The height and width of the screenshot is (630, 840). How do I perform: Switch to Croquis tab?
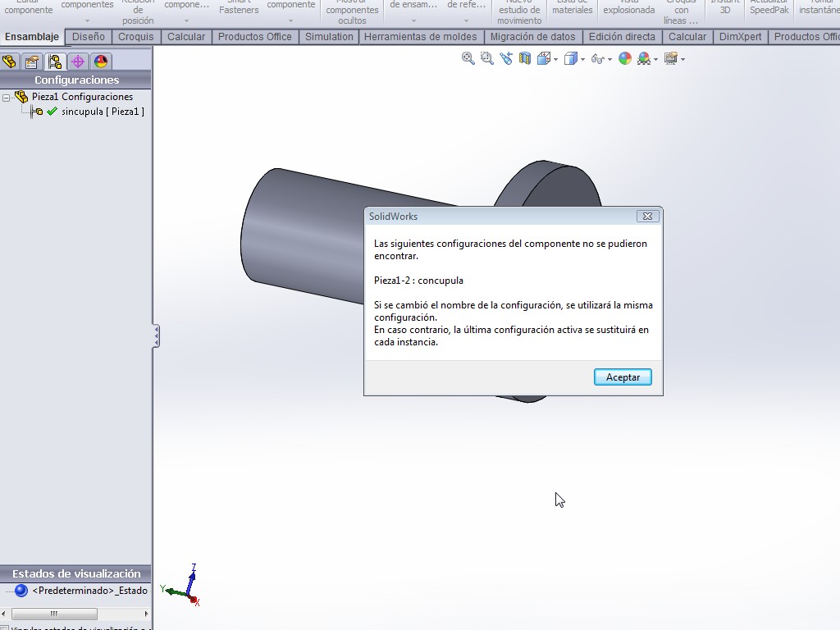(x=136, y=36)
